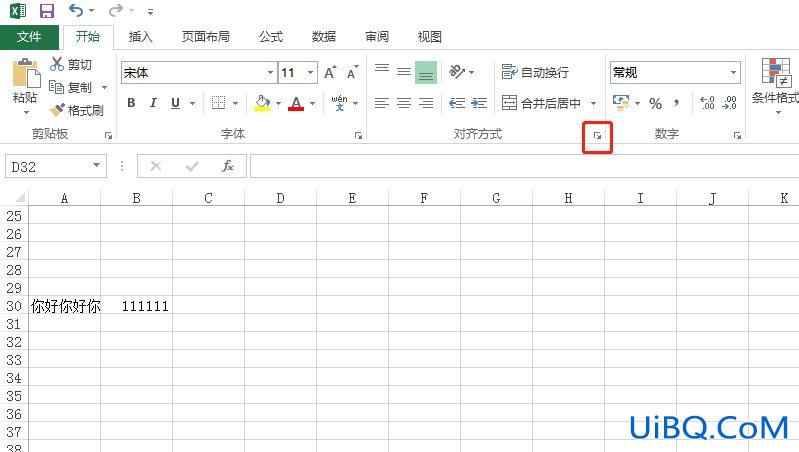799x452 pixels.
Task: Apply yellow fill color bucket
Action: [262, 103]
